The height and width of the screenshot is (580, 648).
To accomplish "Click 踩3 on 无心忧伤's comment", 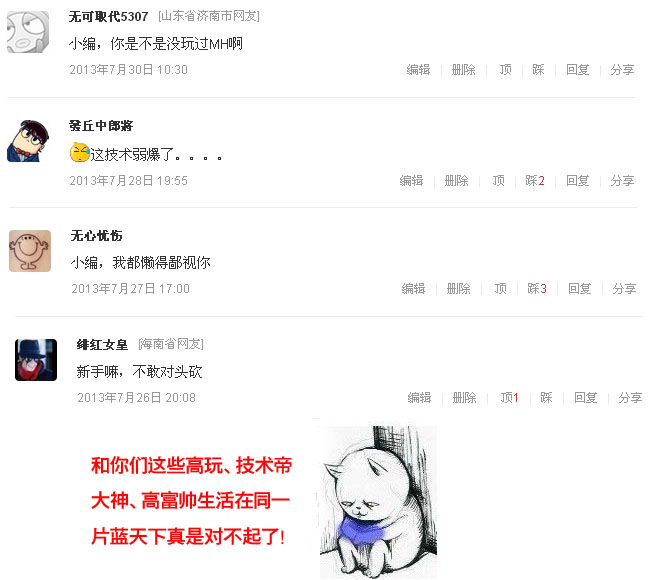I will (x=537, y=289).
